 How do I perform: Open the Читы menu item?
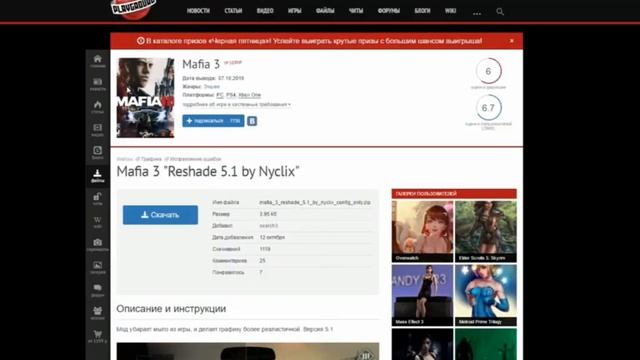point(356,11)
